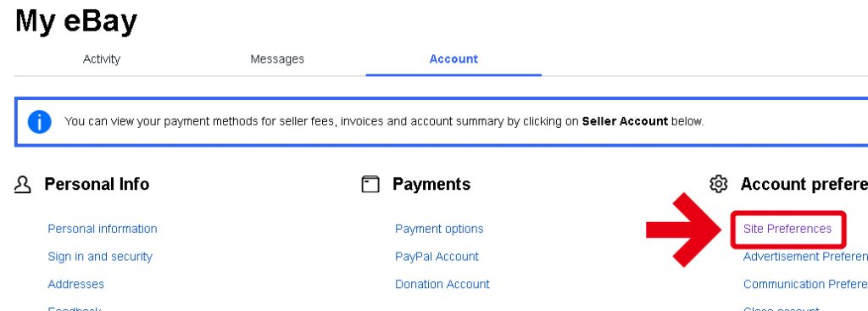The height and width of the screenshot is (311, 868).
Task: Click the blue info circle icon
Action: click(x=39, y=122)
